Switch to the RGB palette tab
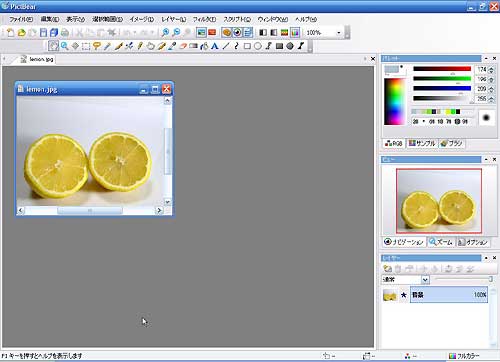This screenshot has height=362, width=500. (394, 143)
